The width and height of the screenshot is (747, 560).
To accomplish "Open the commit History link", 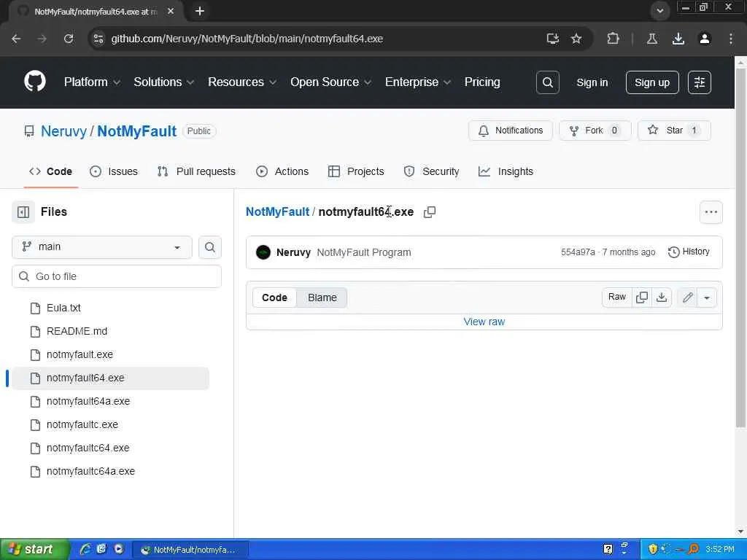I will (x=689, y=252).
